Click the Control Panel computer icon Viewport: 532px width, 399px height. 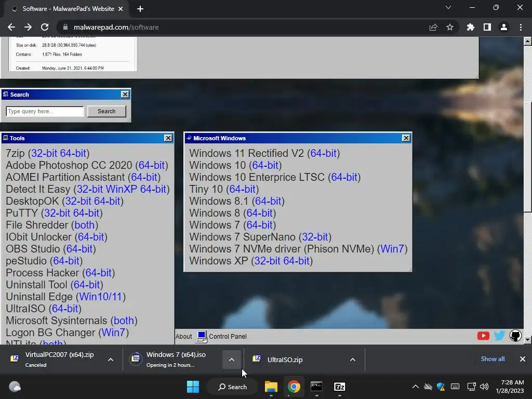(x=201, y=336)
